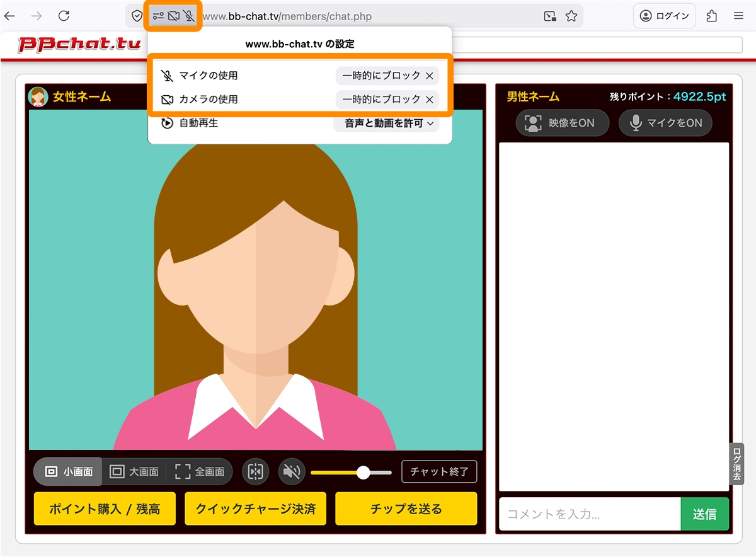Adjust the volume slider
This screenshot has height=557, width=756.
coord(364,471)
